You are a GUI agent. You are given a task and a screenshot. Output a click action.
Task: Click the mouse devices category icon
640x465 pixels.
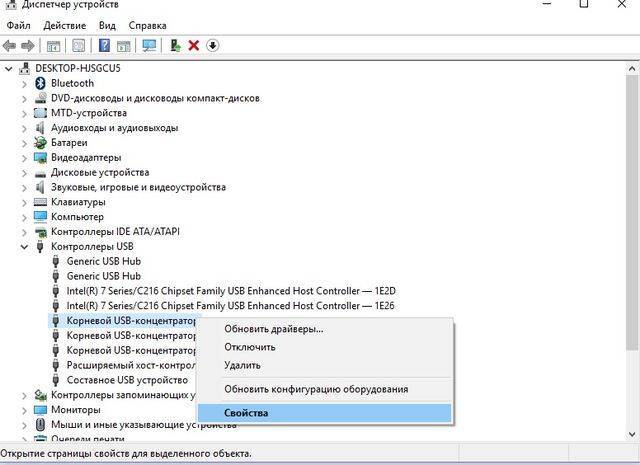click(x=40, y=424)
